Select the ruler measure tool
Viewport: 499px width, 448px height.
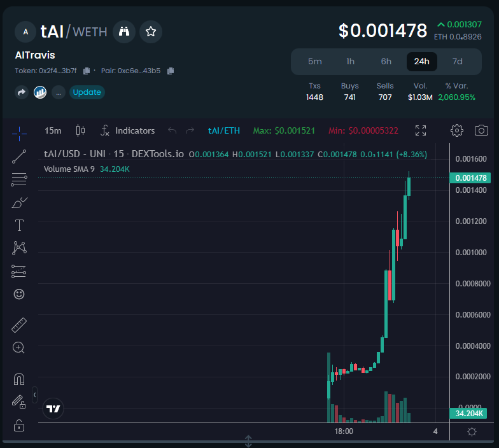[x=19, y=325]
